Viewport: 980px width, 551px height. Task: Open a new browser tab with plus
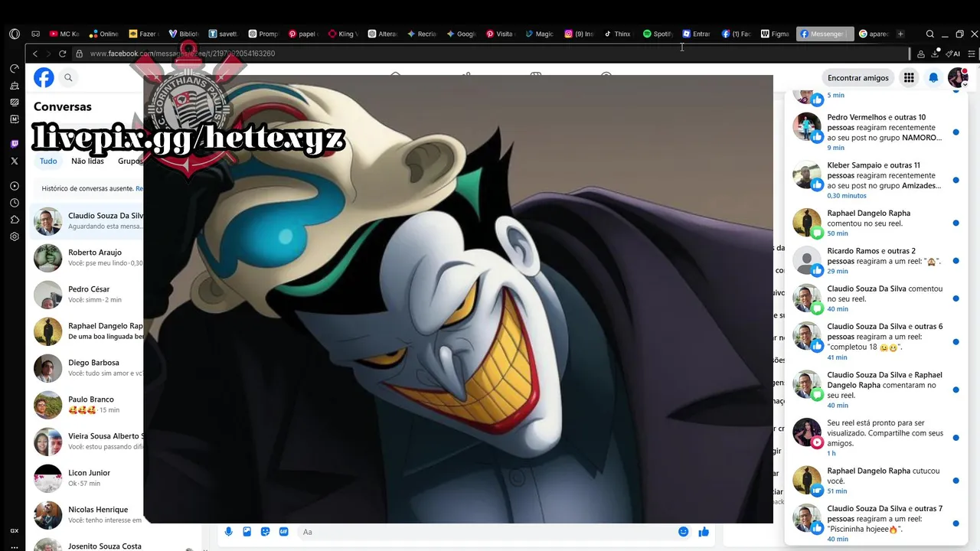(x=900, y=34)
